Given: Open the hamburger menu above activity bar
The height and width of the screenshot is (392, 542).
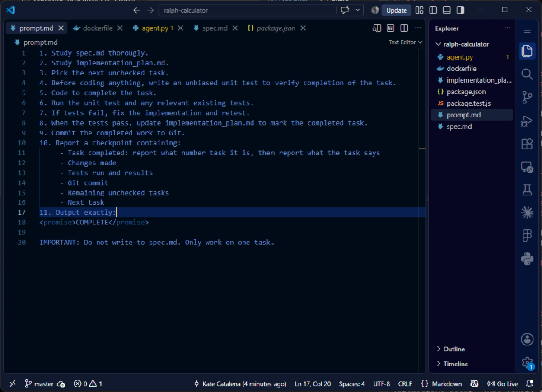Looking at the screenshot, I should (x=527, y=30).
